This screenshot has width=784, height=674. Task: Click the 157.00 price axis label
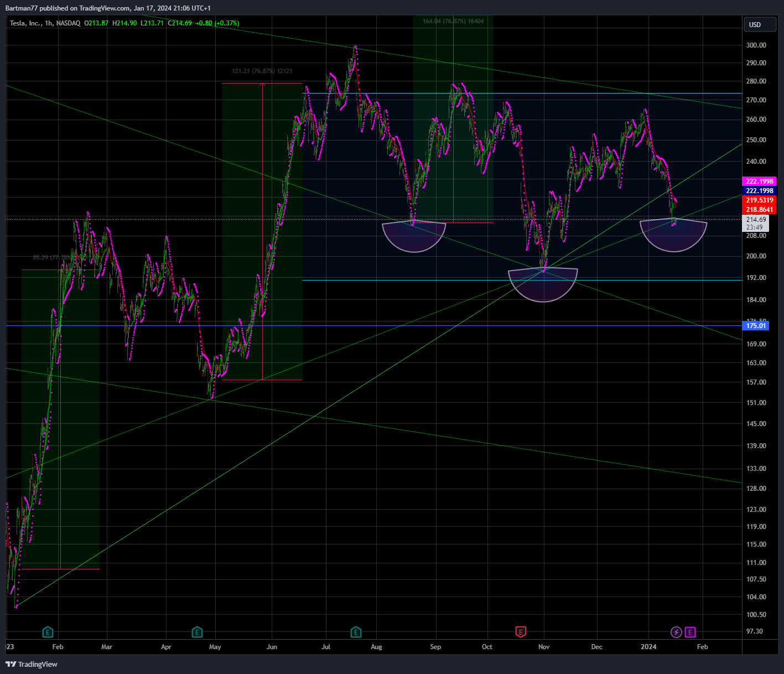756,382
